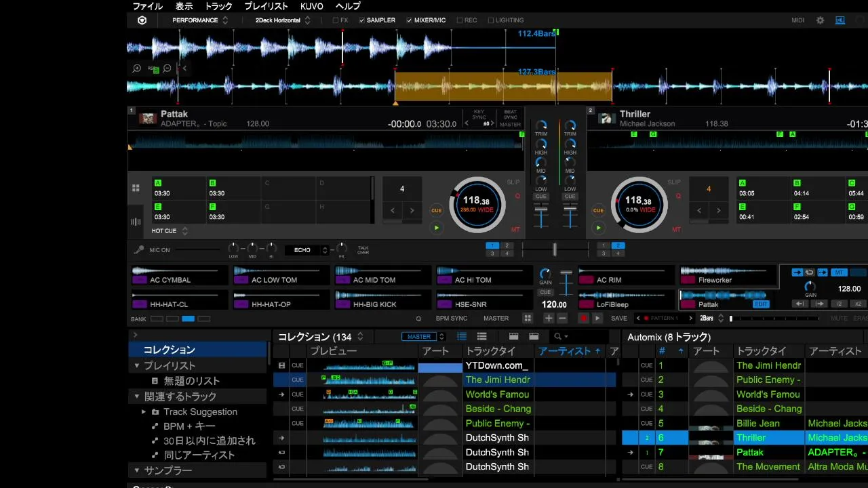Toggle TALK OVER for the microphone
The height and width of the screenshot is (488, 868).
(x=363, y=250)
